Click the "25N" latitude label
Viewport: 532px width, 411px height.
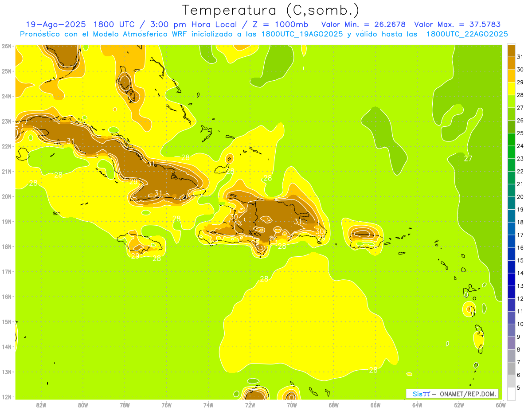7,71
